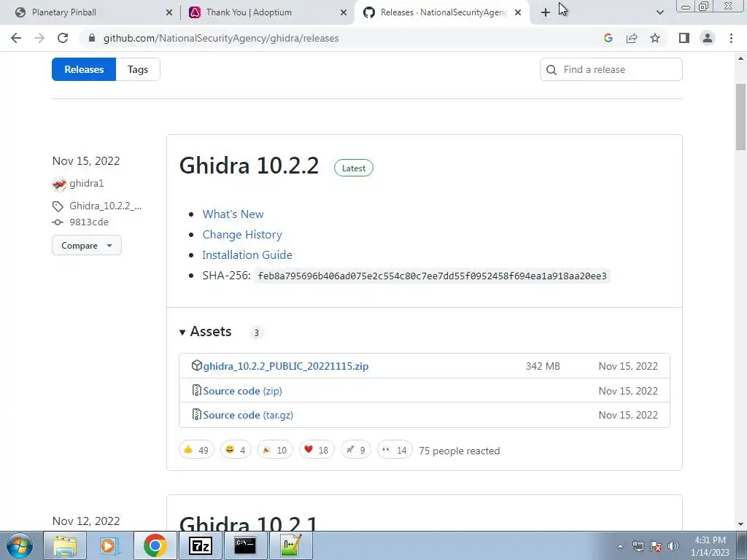747x560 pixels.
Task: Show hidden system tray icons
Action: [x=620, y=546]
